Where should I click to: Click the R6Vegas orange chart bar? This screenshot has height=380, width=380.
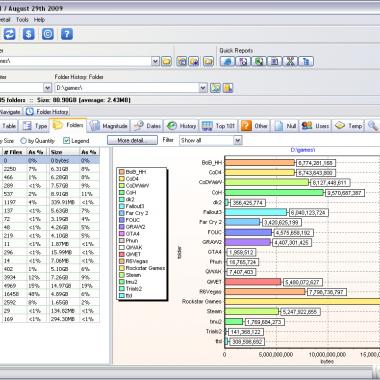pos(265,292)
